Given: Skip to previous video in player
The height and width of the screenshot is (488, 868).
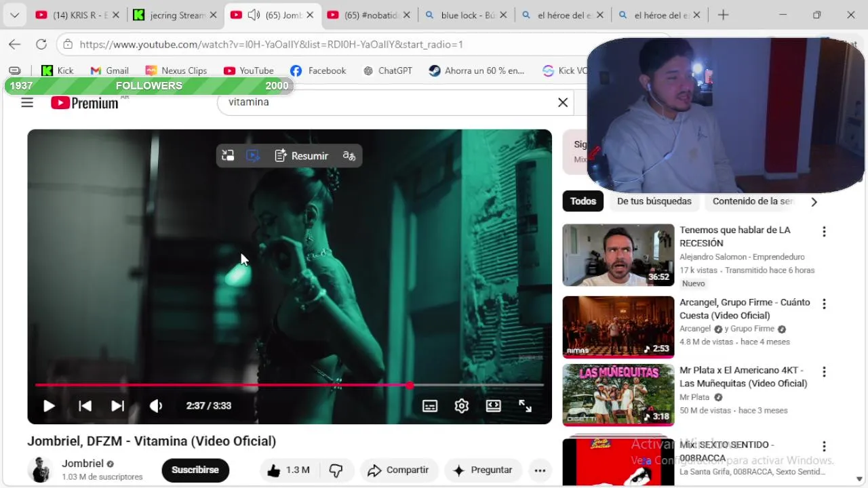Looking at the screenshot, I should point(85,406).
